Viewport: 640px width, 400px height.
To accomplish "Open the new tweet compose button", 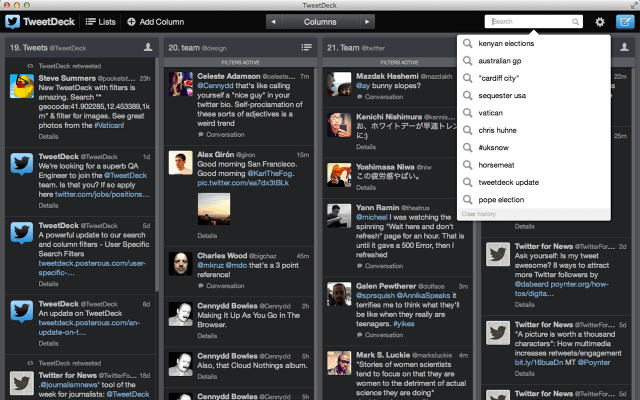I will (624, 21).
